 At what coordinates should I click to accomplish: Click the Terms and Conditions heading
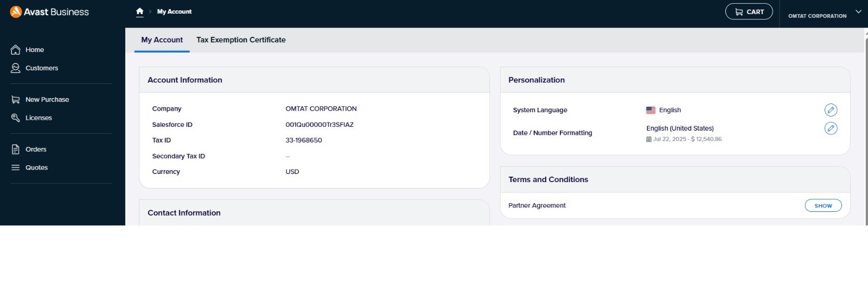[x=548, y=180]
